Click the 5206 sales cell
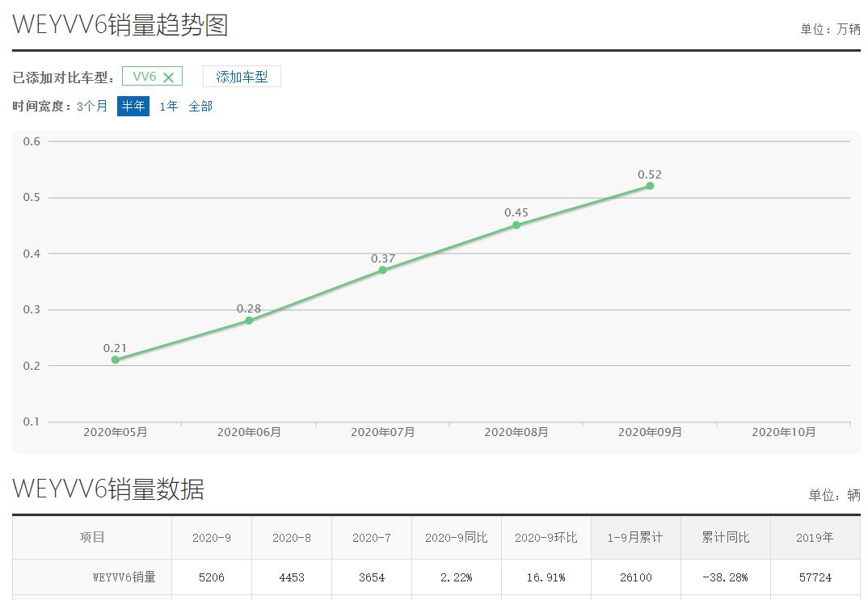Viewport: 868px width, 600px height. 212,577
